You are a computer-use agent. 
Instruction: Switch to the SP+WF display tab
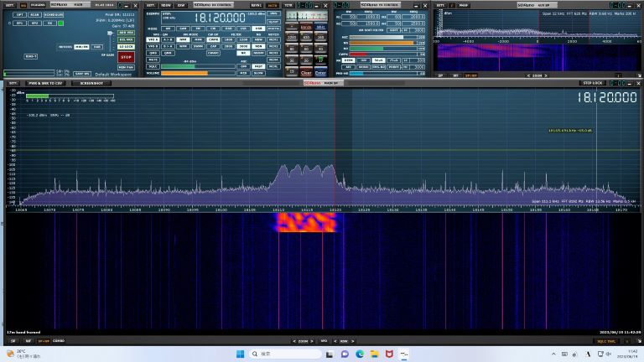click(43, 341)
